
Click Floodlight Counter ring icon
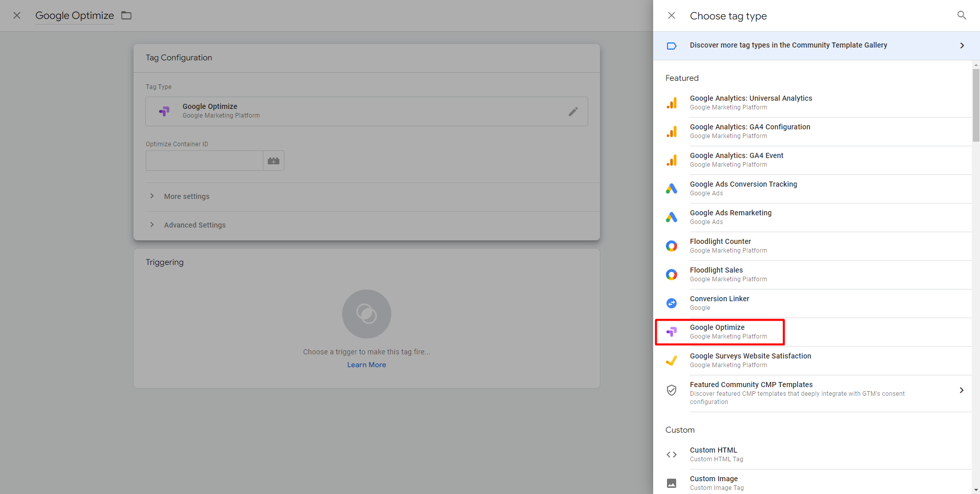click(672, 246)
